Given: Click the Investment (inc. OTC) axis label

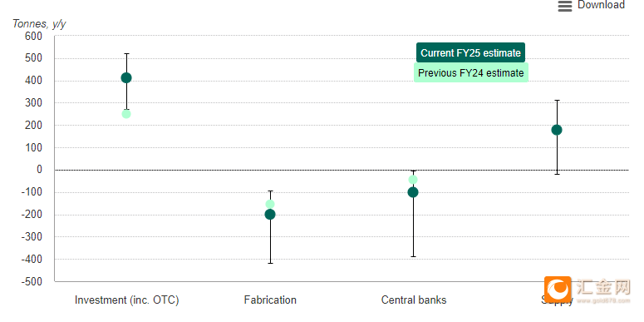Looking at the screenshot, I should click(126, 300).
